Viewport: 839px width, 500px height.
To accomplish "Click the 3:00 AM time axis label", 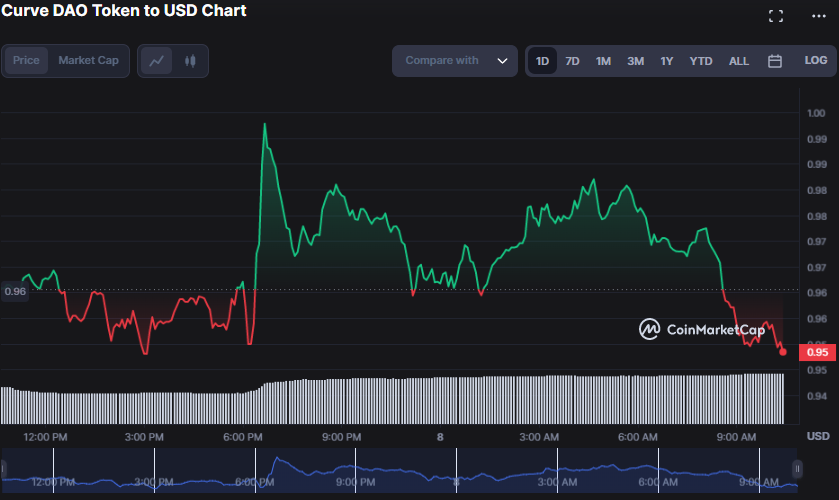I will click(x=539, y=437).
